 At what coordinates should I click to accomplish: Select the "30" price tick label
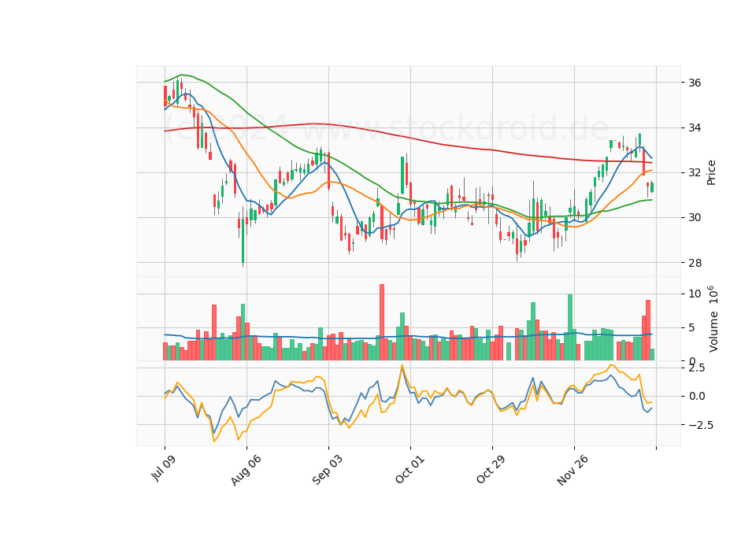(695, 218)
